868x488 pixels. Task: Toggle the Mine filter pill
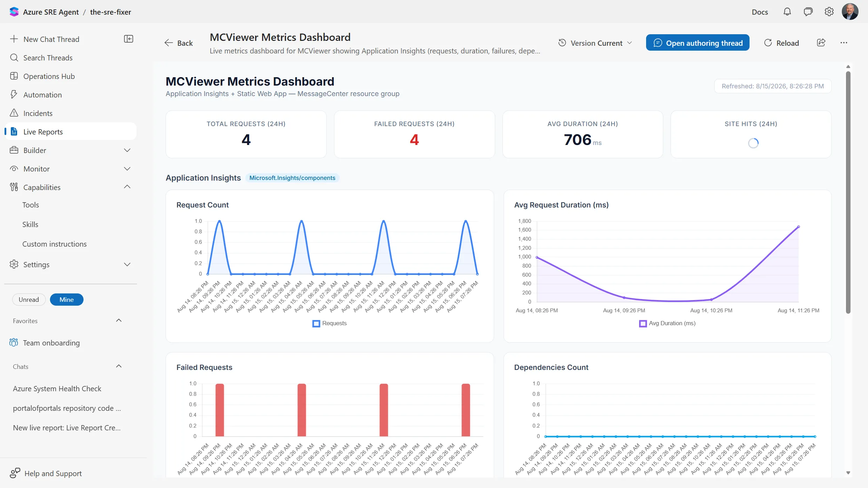click(66, 299)
